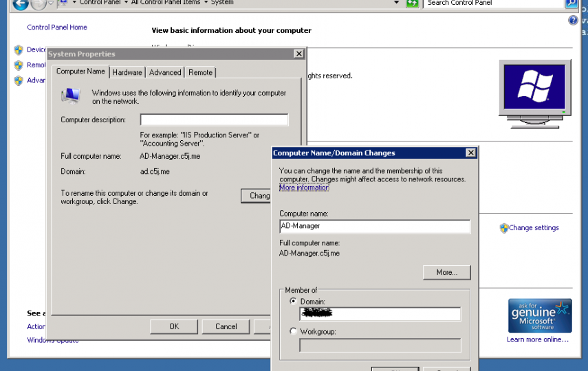Viewport: 588px width, 371px height.
Task: Click the help question mark icon
Action: tap(573, 20)
